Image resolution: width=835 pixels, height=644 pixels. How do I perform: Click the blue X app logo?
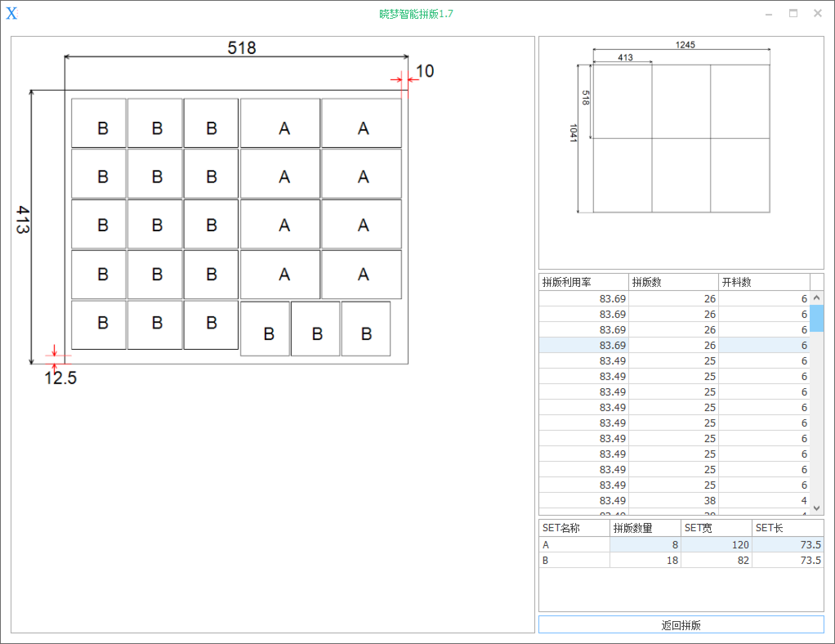[12, 13]
